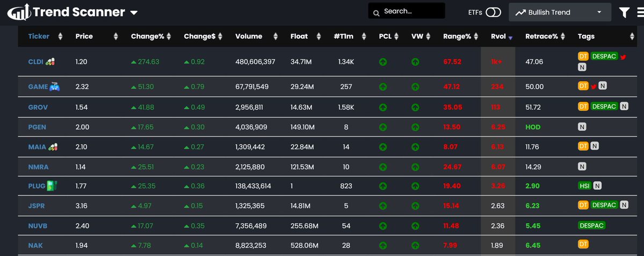Click the sort arrows next to VW

tap(429, 36)
